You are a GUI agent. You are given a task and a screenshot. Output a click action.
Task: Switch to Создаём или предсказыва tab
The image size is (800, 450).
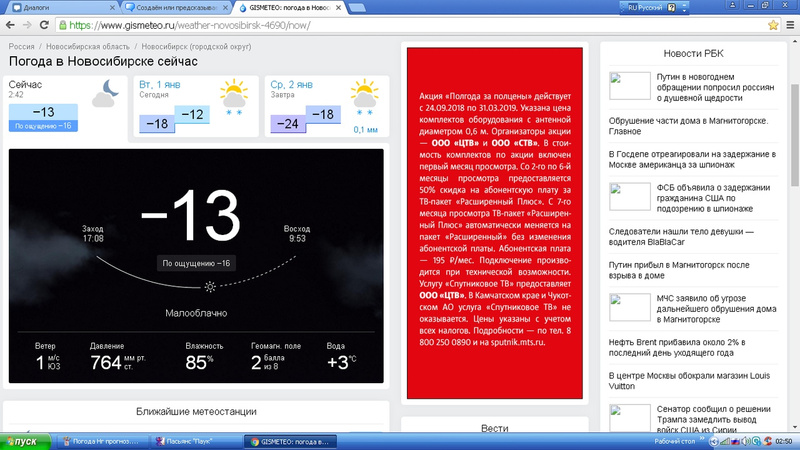[175, 8]
